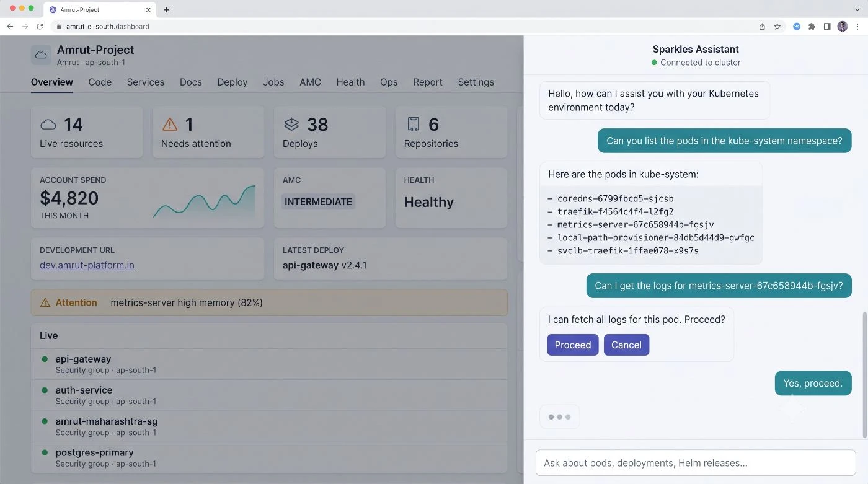Click the api-gateway v2.4.1 latest deploy
The image size is (868, 484).
pos(325,265)
